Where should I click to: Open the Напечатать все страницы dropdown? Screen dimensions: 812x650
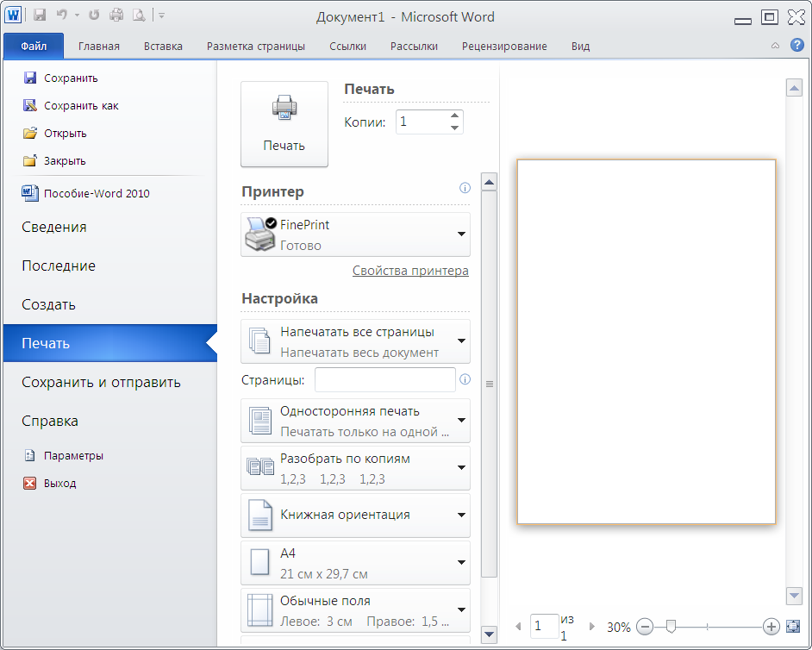point(355,341)
